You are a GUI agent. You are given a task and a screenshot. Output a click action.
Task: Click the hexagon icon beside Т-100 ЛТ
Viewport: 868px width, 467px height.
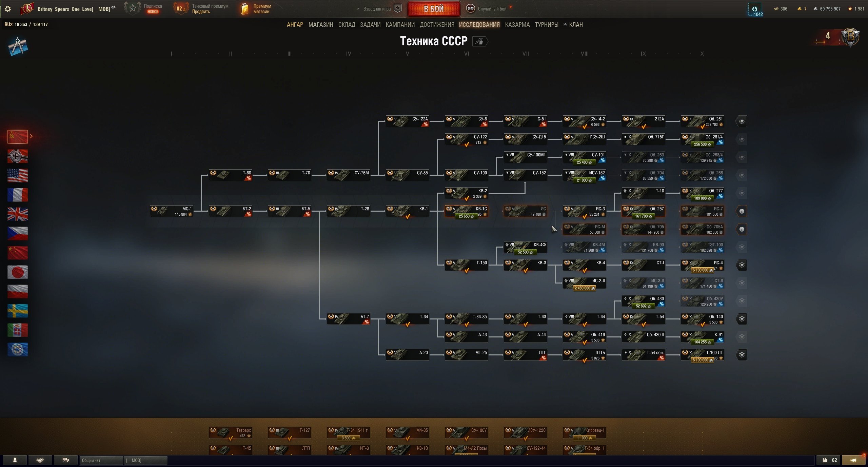742,355
